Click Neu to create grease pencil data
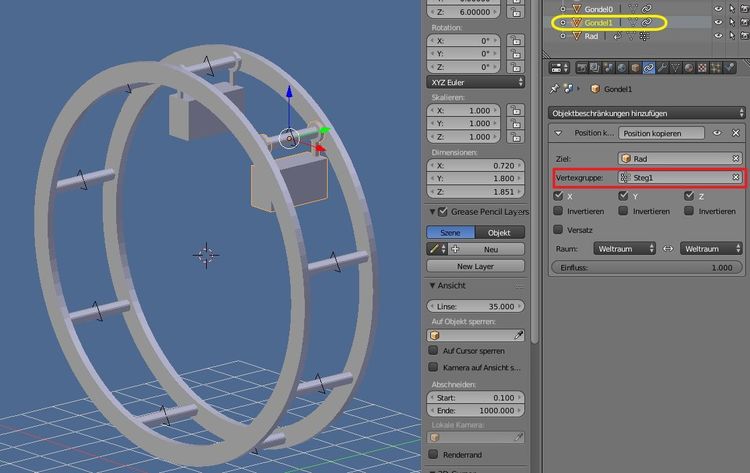The height and width of the screenshot is (473, 750). click(x=486, y=249)
